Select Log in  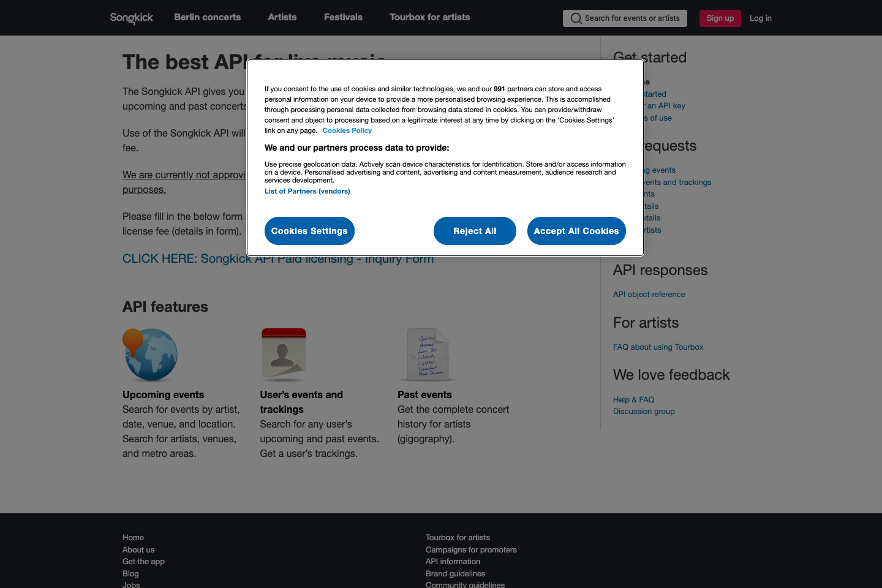(x=760, y=18)
